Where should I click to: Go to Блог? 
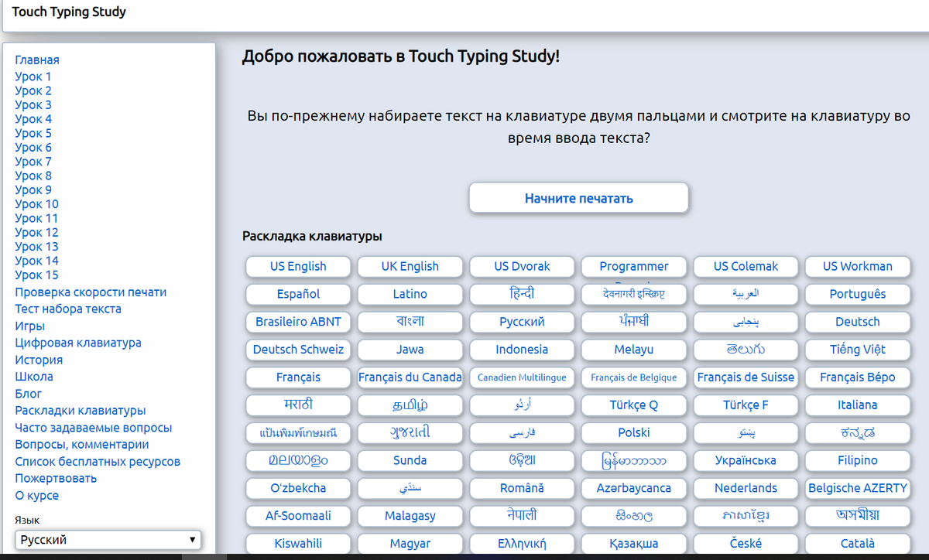point(29,394)
